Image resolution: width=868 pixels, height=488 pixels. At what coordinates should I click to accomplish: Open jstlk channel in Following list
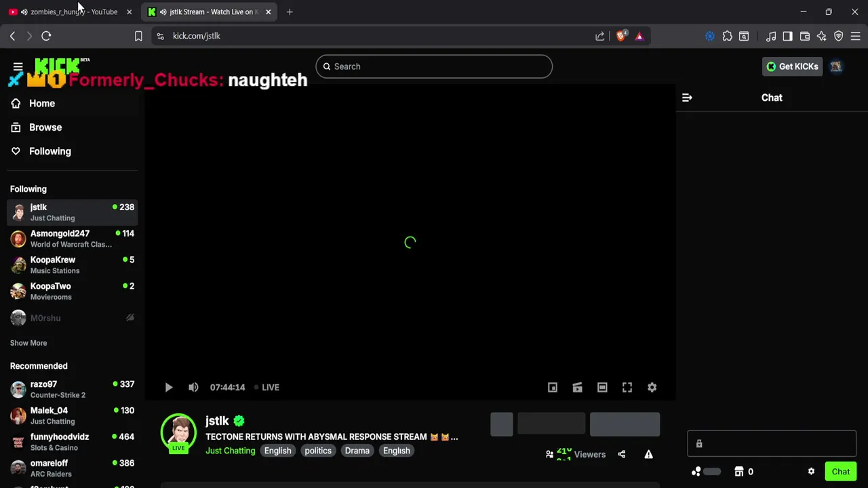pyautogui.click(x=72, y=212)
